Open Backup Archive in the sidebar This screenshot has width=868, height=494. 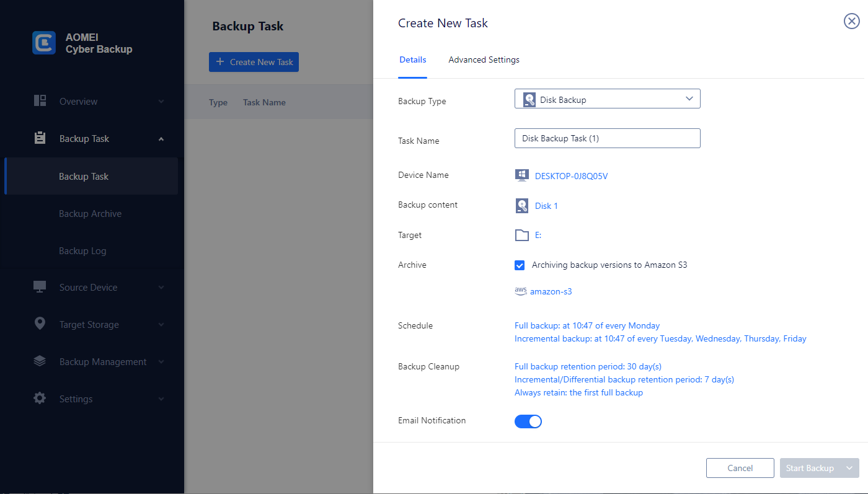coord(90,214)
